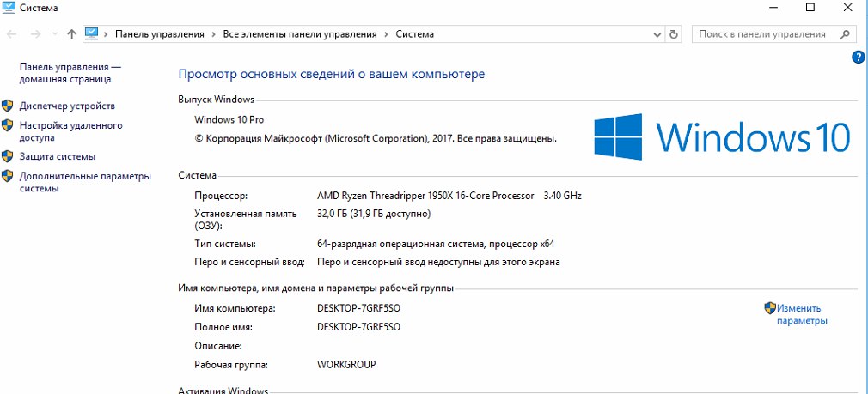Image resolution: width=868 pixels, height=394 pixels.
Task: Click the 'Система' window title icon
Action: [x=10, y=8]
